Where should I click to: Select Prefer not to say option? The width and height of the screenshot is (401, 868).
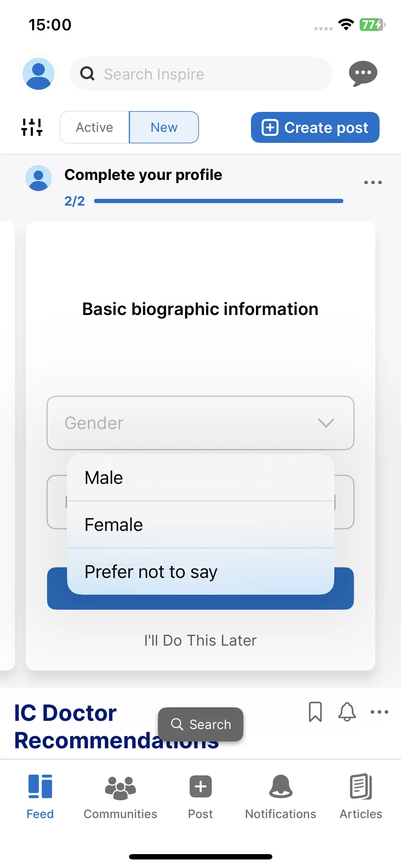(201, 572)
